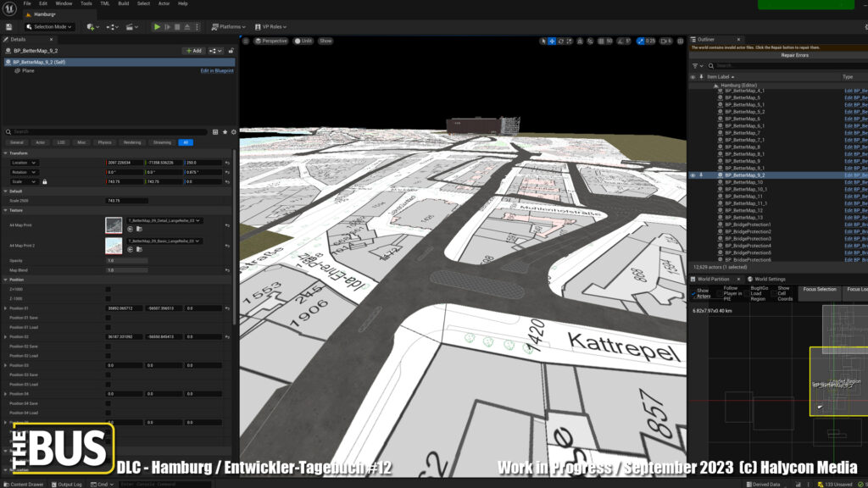Reset A4 Map Print to default
Image resolution: width=868 pixels, height=488 pixels.
tap(227, 225)
